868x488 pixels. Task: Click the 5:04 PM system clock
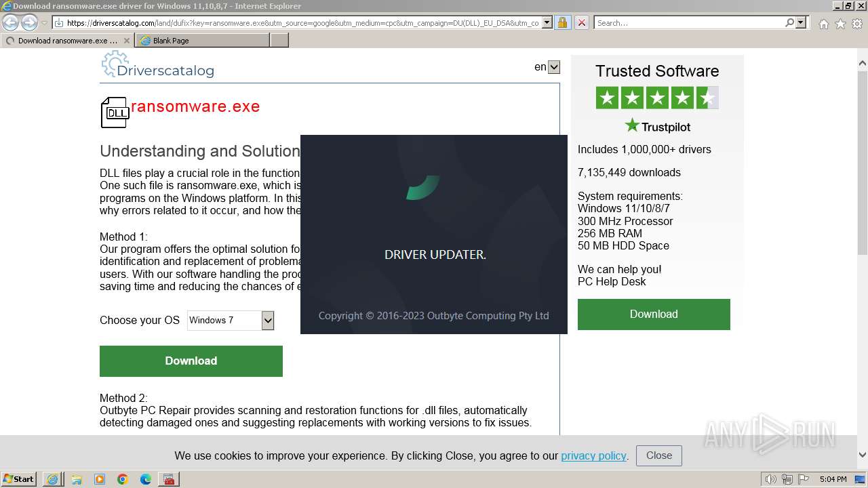click(833, 479)
